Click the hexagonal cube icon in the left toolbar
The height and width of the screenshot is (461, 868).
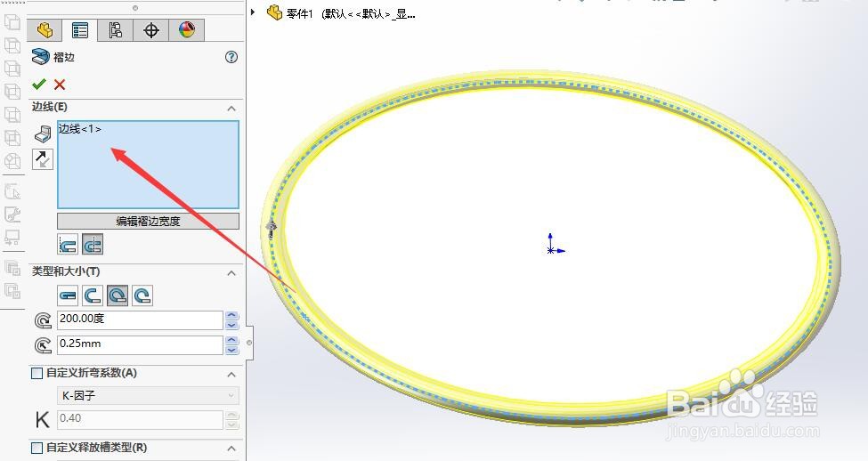coord(12,161)
